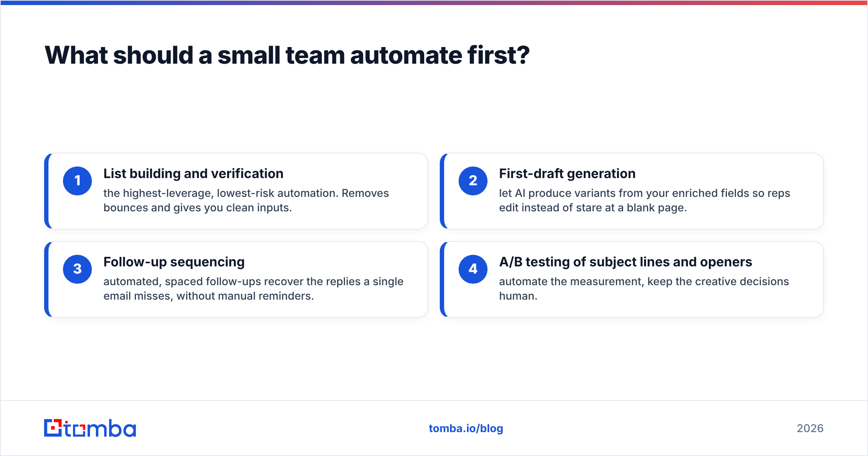
Task: Select 'A/B testing of subject lines and openers' heading
Action: point(626,262)
